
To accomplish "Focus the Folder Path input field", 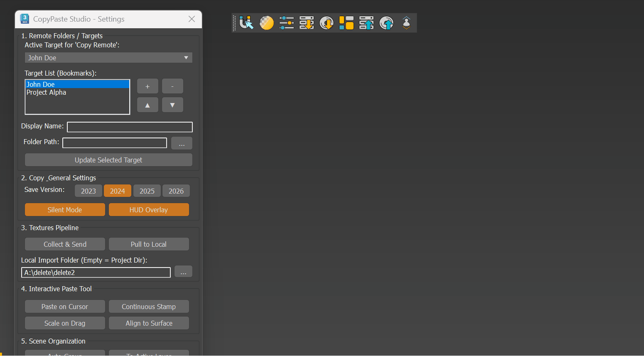I will tap(115, 143).
